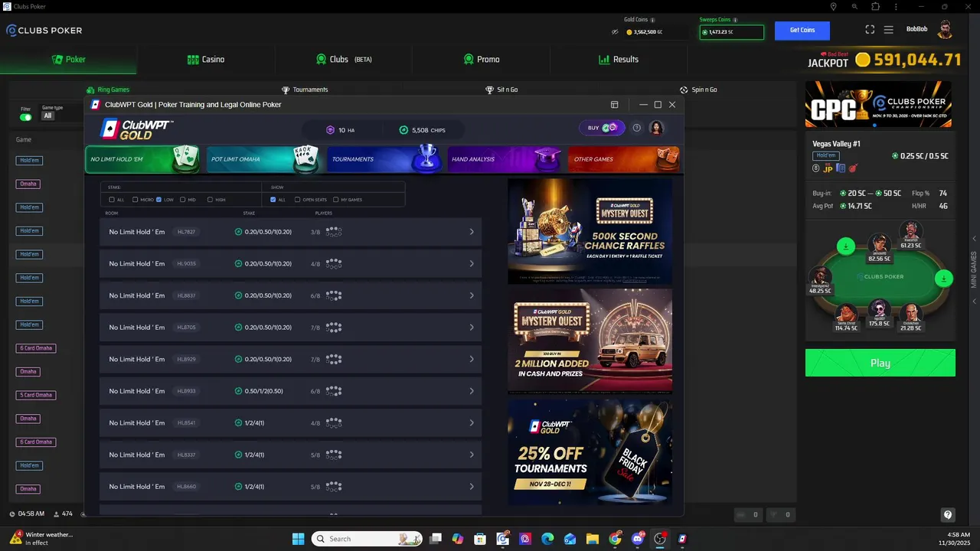Image resolution: width=980 pixels, height=551 pixels.
Task: Click the Gold Coins info icon
Action: pos(652,20)
